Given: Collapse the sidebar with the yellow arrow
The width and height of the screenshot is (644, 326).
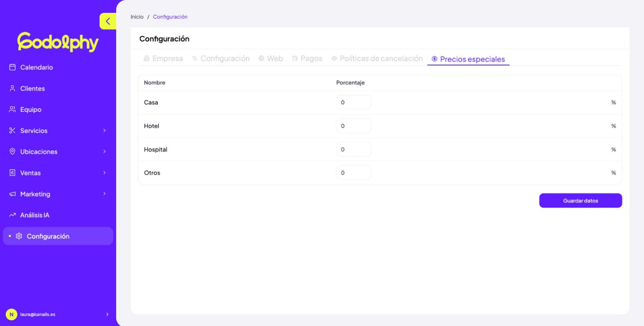Looking at the screenshot, I should (x=108, y=21).
